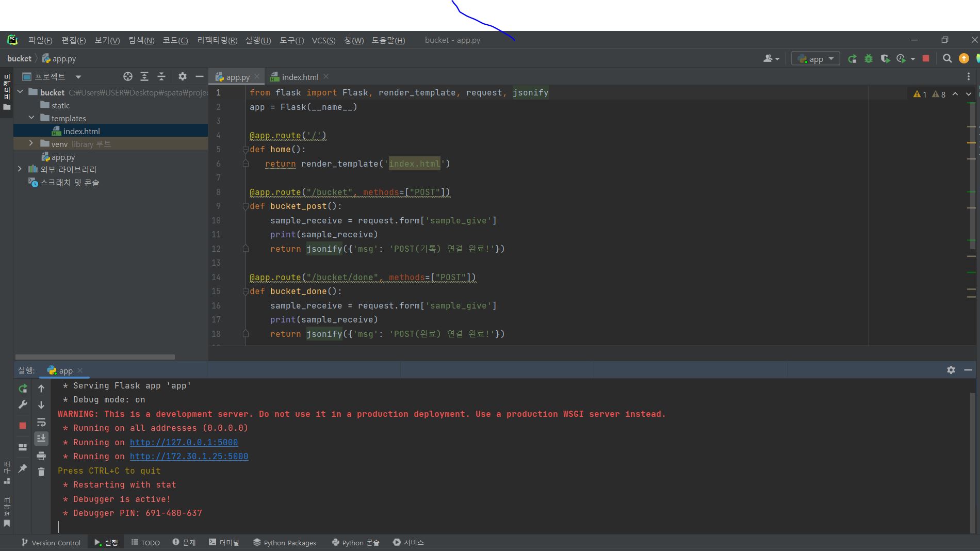Open 파일(F) menu
Screen dimensions: 980x551
pyautogui.click(x=40, y=40)
